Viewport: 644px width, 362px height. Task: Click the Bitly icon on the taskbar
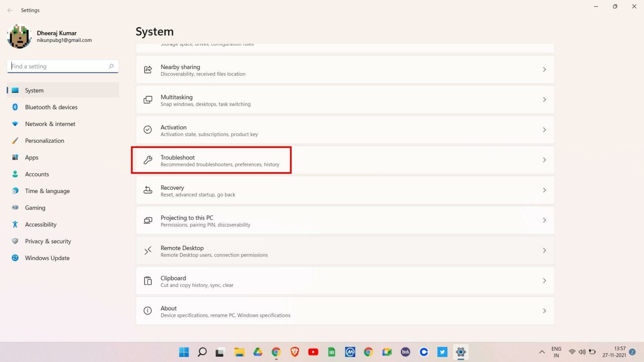click(405, 352)
